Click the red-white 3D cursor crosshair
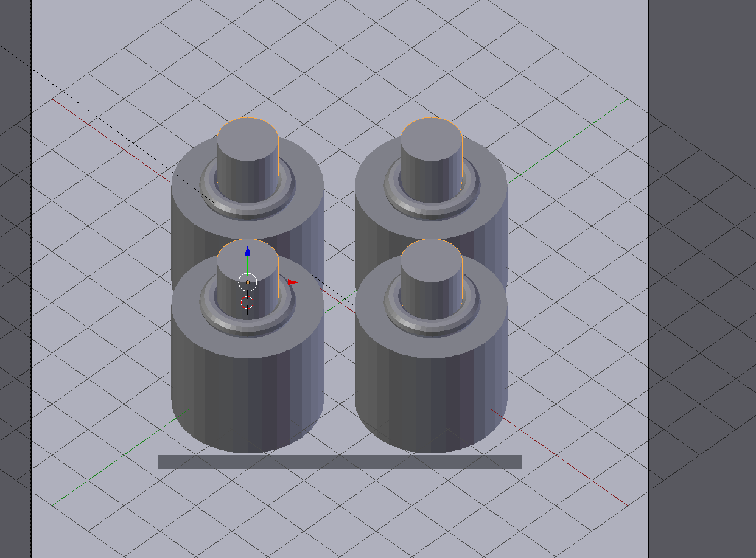756x558 pixels. (x=247, y=302)
